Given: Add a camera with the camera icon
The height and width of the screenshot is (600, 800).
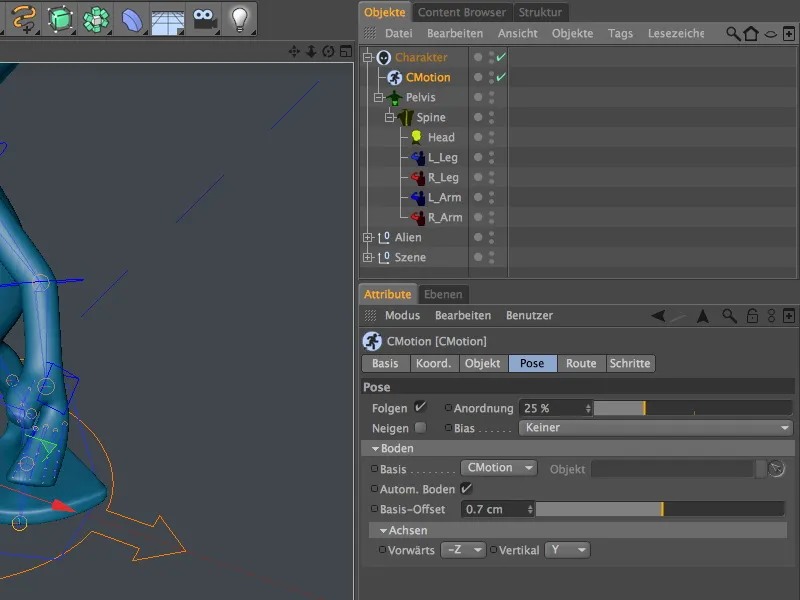Looking at the screenshot, I should 205,19.
